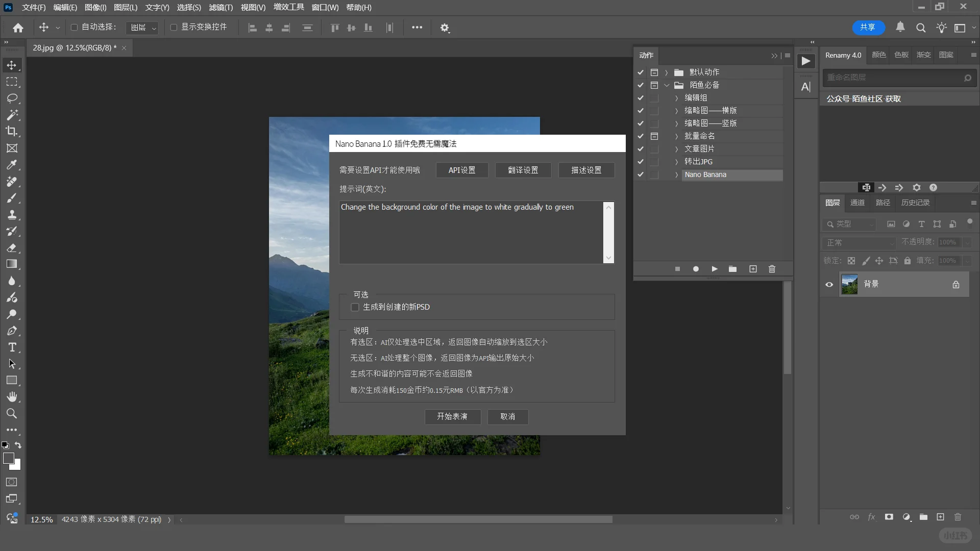Expand the 默认动作 action folder
980x551 pixels.
click(x=666, y=72)
